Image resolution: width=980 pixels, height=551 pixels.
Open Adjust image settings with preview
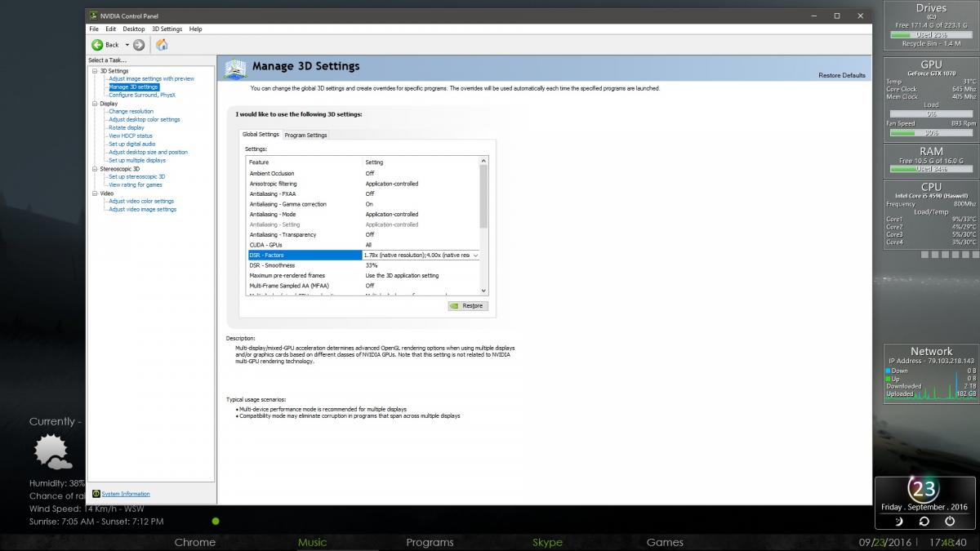152,79
